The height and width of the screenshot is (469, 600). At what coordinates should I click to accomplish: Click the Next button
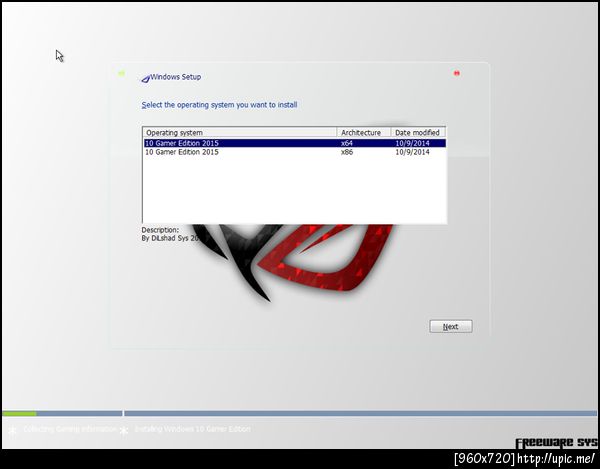pyautogui.click(x=451, y=326)
